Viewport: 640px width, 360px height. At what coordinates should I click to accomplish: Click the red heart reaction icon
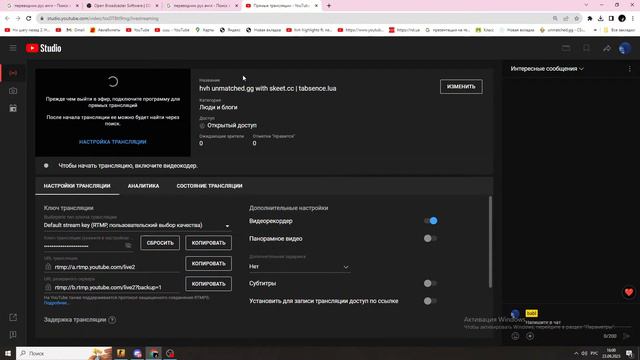[629, 292]
